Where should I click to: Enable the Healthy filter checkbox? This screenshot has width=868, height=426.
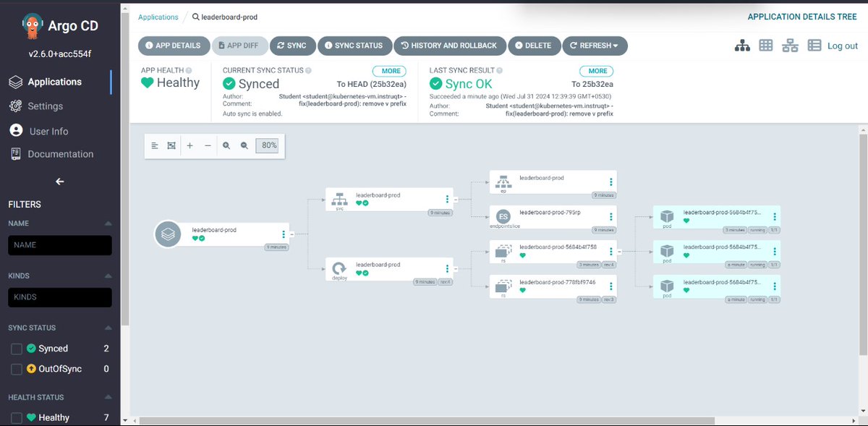(x=17, y=418)
